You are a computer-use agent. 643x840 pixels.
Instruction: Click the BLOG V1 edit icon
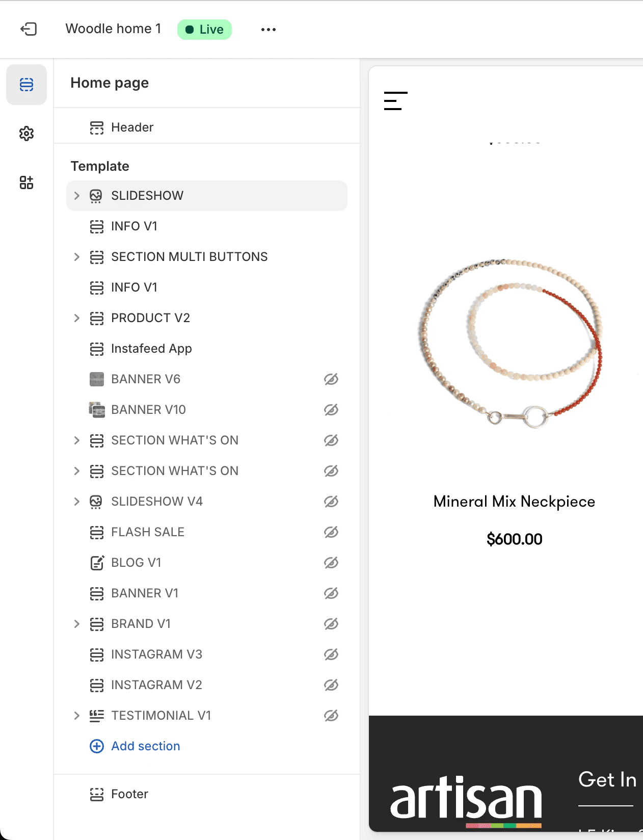(x=97, y=563)
